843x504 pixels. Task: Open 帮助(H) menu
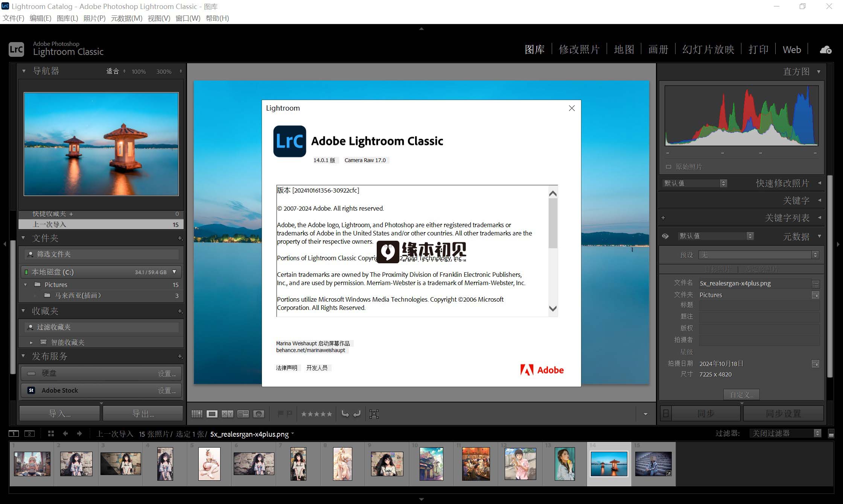tap(218, 18)
